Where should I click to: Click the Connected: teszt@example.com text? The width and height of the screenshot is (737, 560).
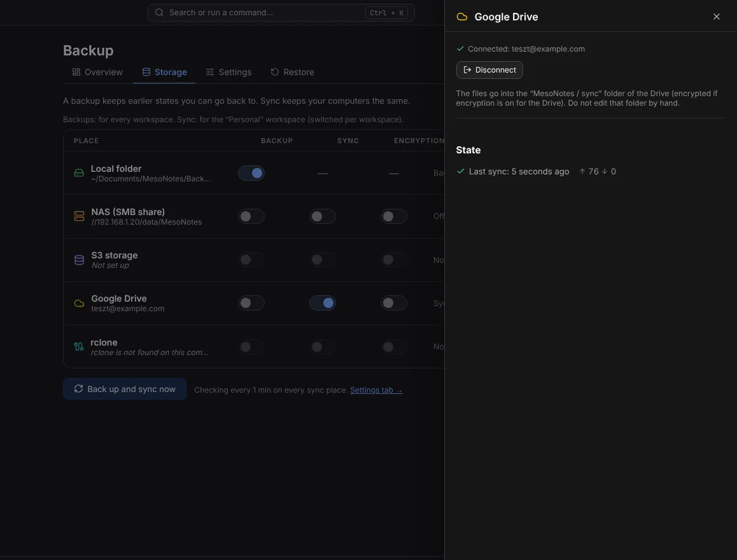526,49
